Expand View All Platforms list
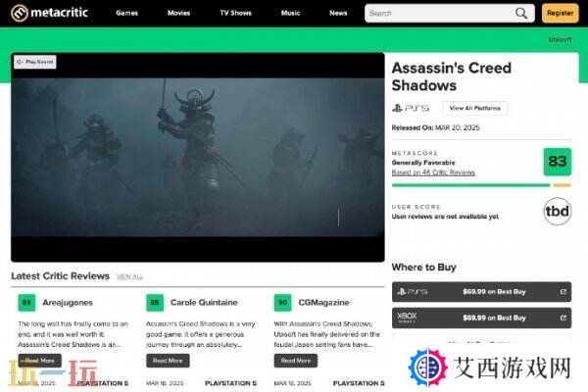This screenshot has height=392, width=588. click(474, 108)
